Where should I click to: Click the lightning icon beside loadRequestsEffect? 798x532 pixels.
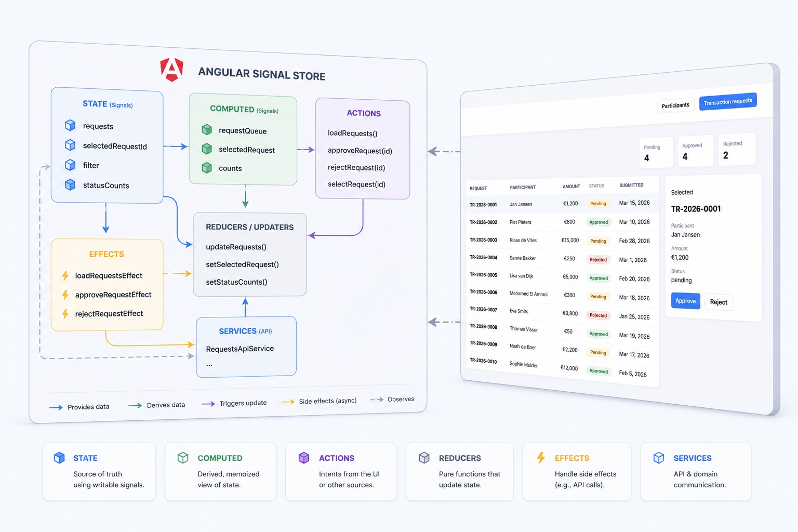tap(65, 275)
